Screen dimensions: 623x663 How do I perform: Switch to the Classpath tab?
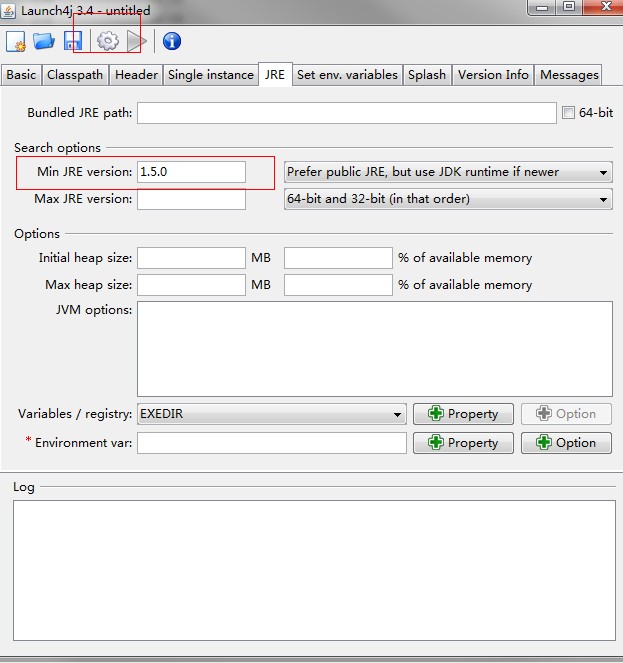click(75, 75)
